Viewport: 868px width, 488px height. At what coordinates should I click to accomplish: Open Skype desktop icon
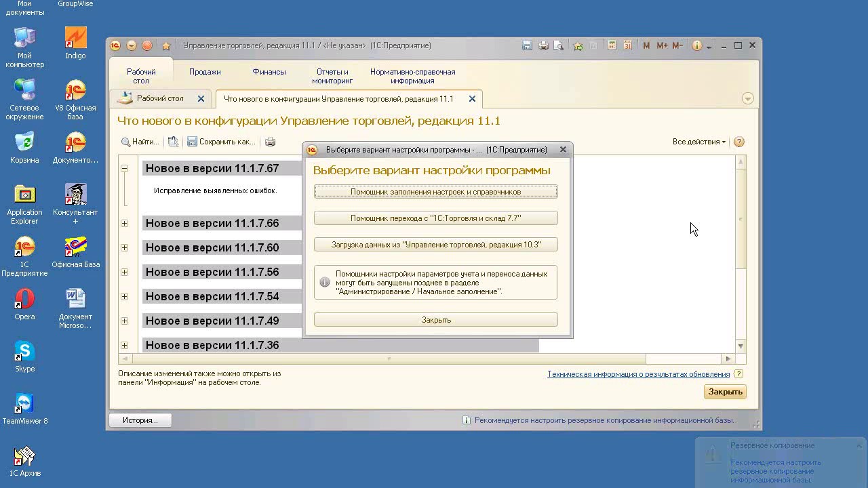coord(24,357)
